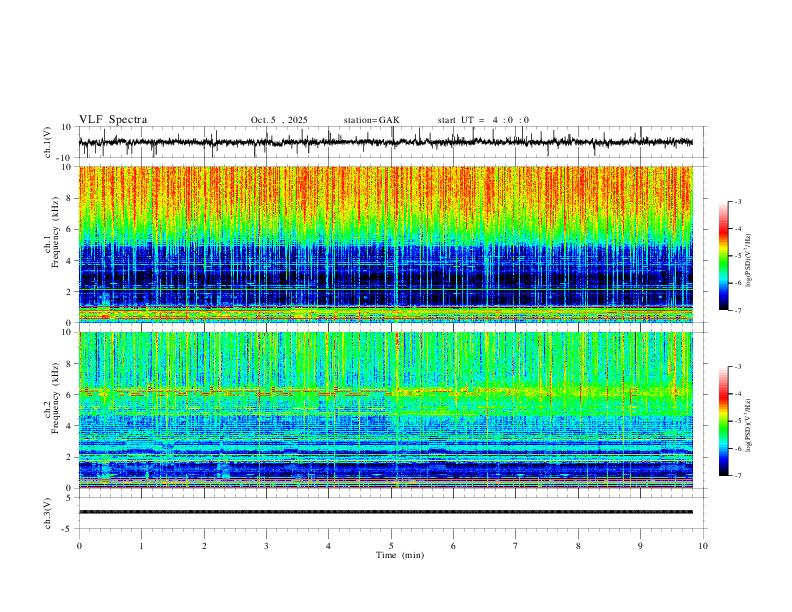The height and width of the screenshot is (612, 792).
Task: Click "-5" on the ch.1 color scale
Action: pyautogui.click(x=737, y=256)
